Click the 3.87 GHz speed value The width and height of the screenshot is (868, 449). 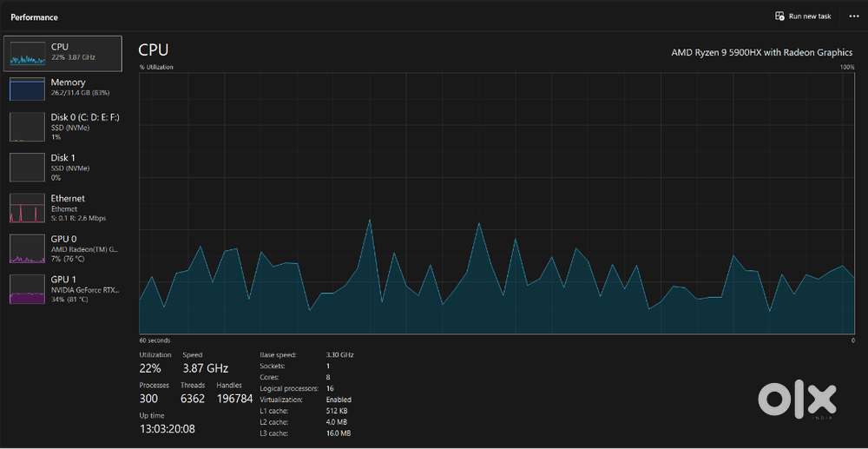coord(205,368)
